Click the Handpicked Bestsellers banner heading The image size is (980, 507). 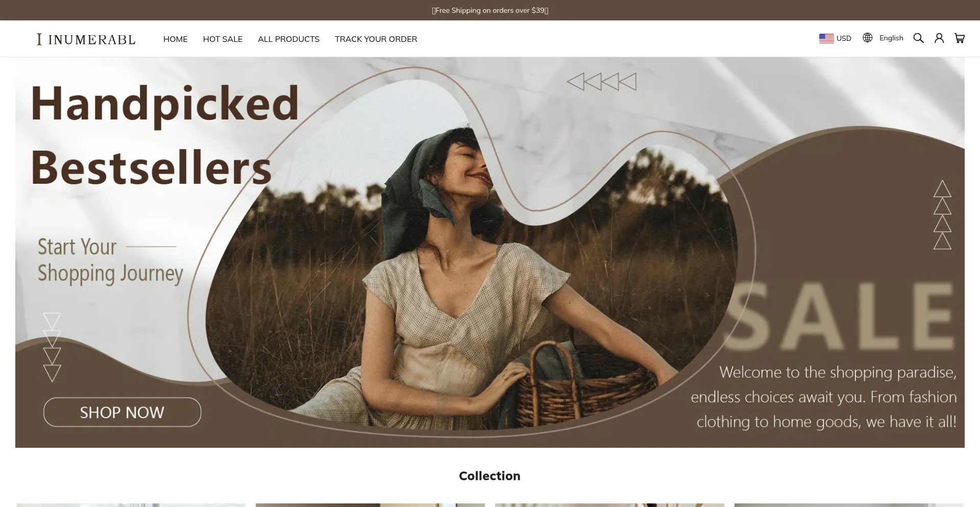[x=164, y=135]
